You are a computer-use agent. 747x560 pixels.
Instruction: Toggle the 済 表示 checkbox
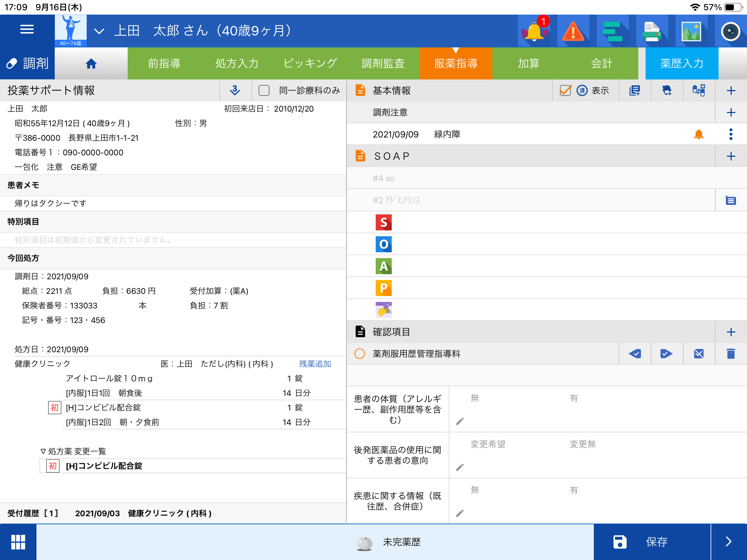click(565, 90)
